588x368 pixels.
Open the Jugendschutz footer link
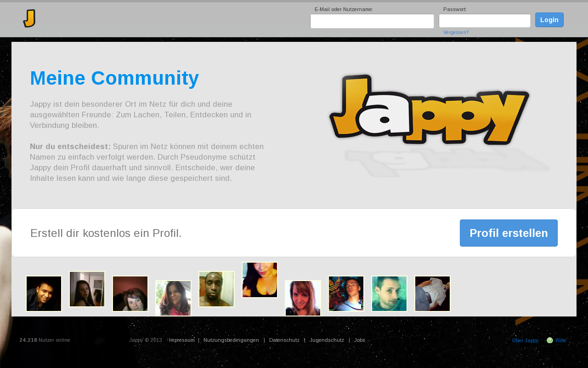(327, 340)
